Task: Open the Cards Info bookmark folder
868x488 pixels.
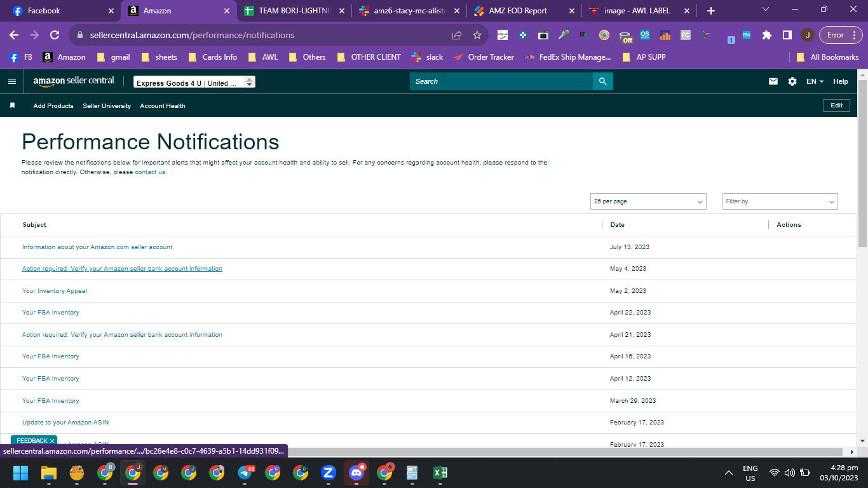Action: (212, 57)
